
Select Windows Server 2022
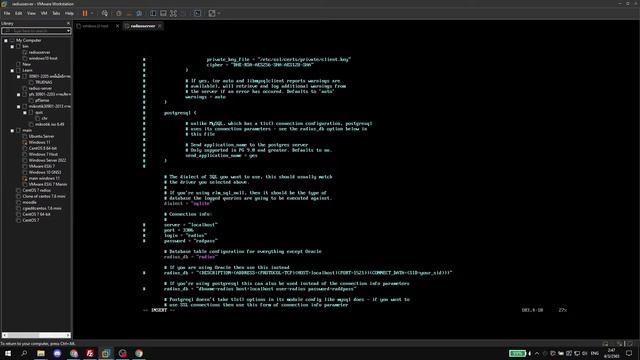(x=47, y=160)
